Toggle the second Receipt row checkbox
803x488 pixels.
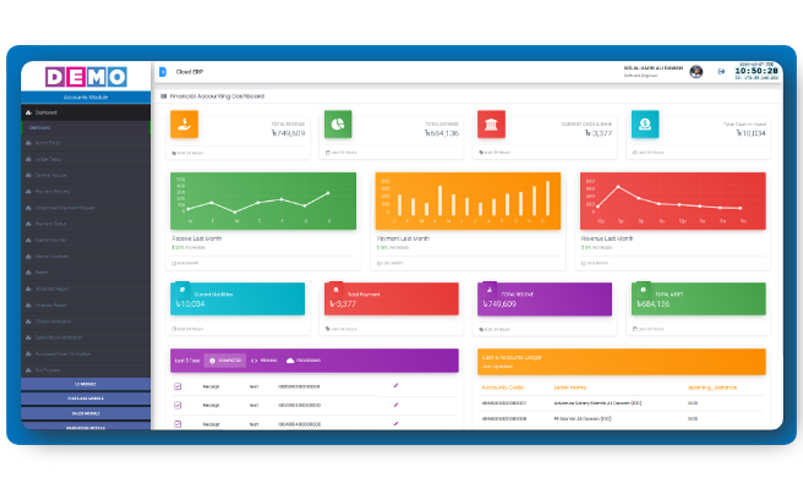click(178, 405)
